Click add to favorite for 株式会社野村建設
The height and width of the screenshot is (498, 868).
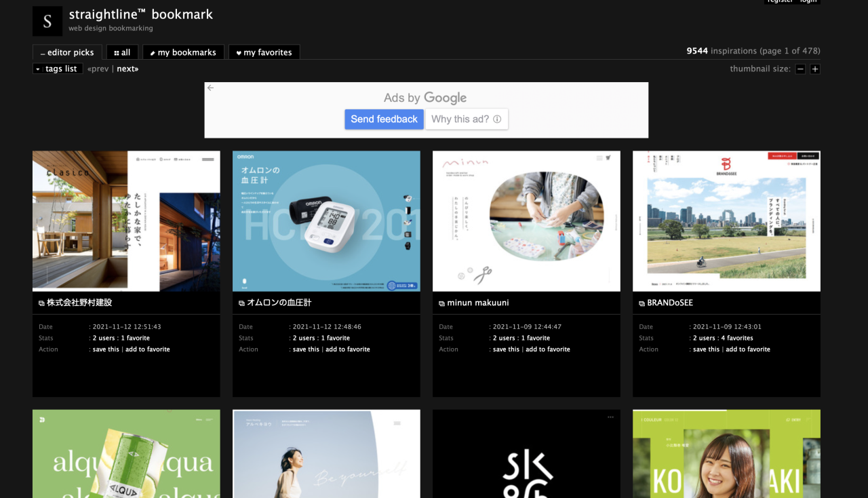[148, 349]
